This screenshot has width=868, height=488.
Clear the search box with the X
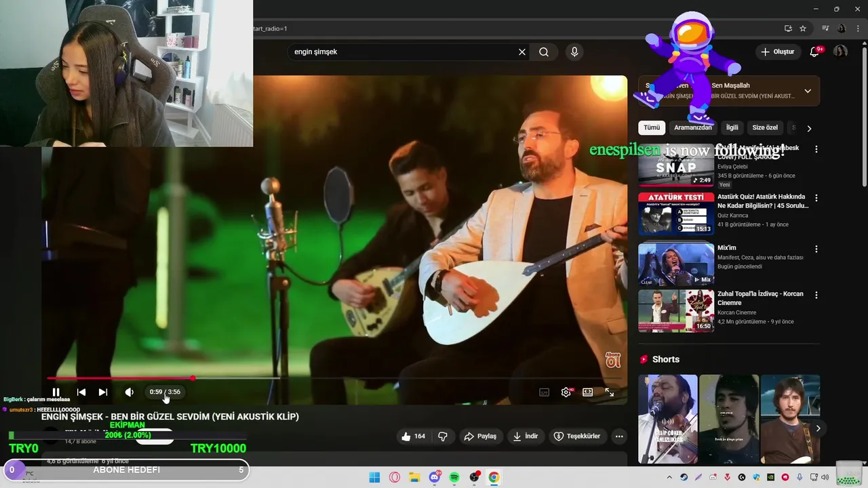(x=522, y=52)
